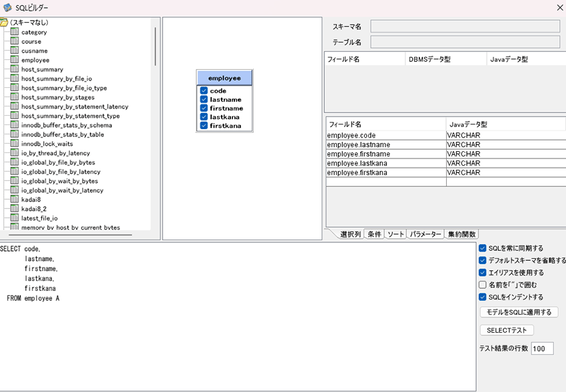The image size is (566, 392).
Task: Click the スキーマ名 text field
Action: 465,27
